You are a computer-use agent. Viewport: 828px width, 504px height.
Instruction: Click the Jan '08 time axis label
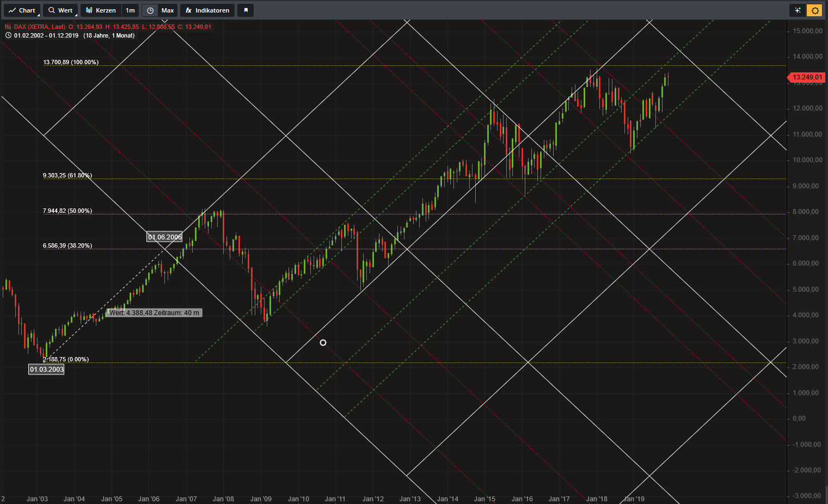(223, 499)
